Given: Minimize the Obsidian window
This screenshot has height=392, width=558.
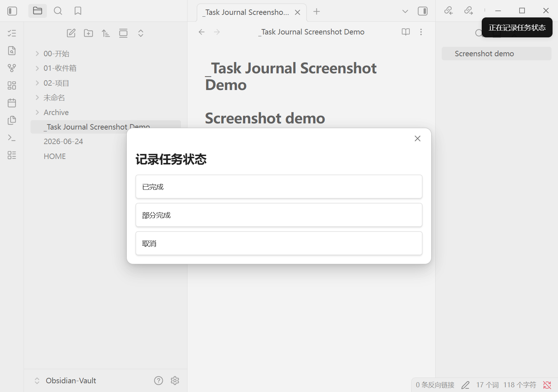Looking at the screenshot, I should click(x=498, y=11).
